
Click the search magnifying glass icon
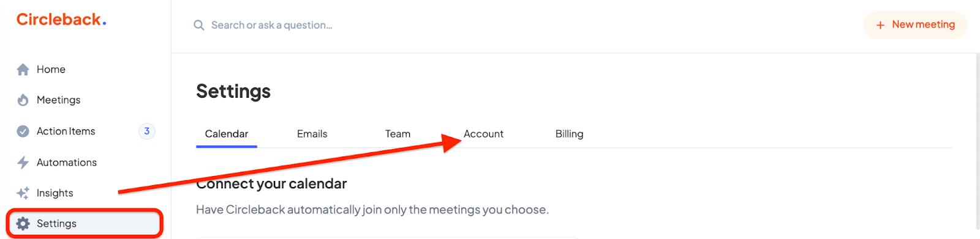(199, 25)
